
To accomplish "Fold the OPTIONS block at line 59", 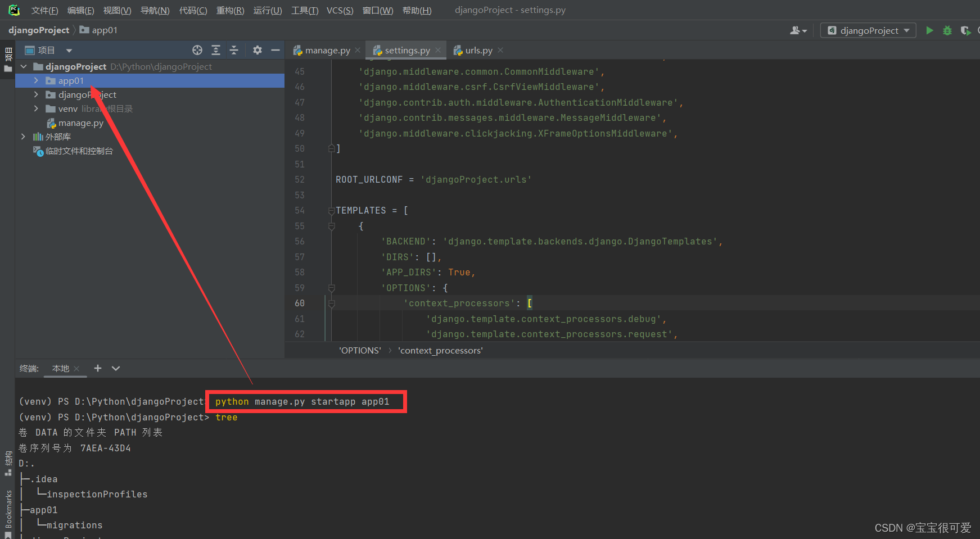I will 332,288.
